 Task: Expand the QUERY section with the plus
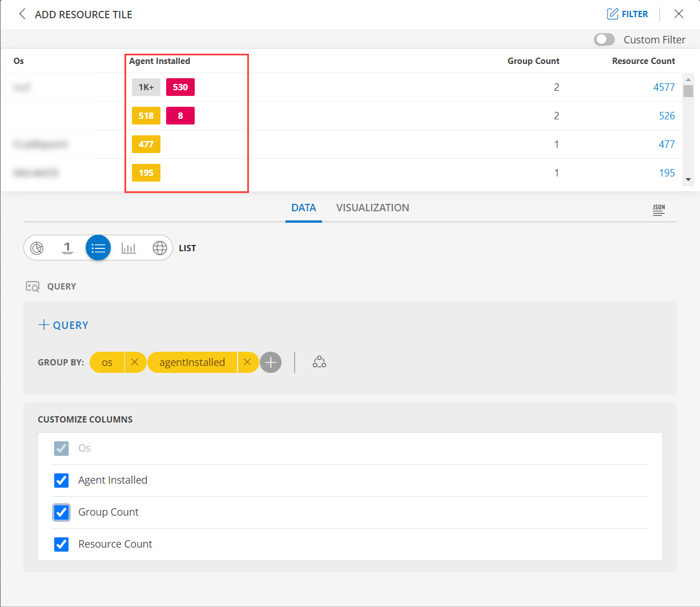coord(63,325)
